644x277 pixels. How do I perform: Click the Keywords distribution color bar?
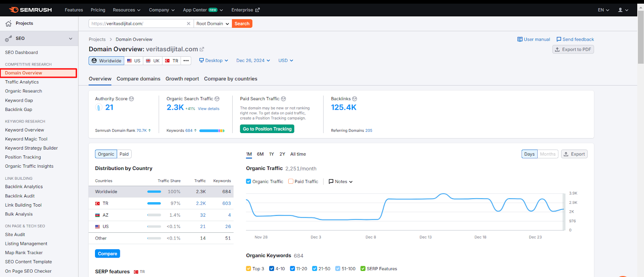(212, 131)
